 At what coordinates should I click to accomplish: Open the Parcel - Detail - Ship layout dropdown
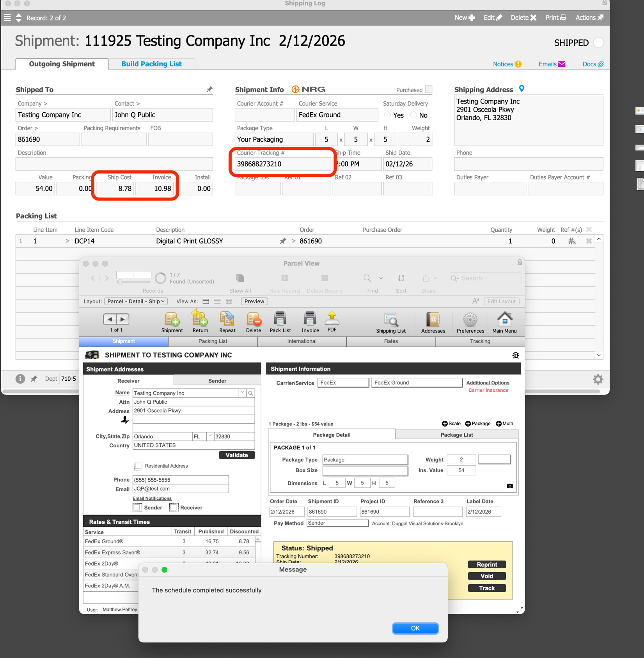point(135,301)
